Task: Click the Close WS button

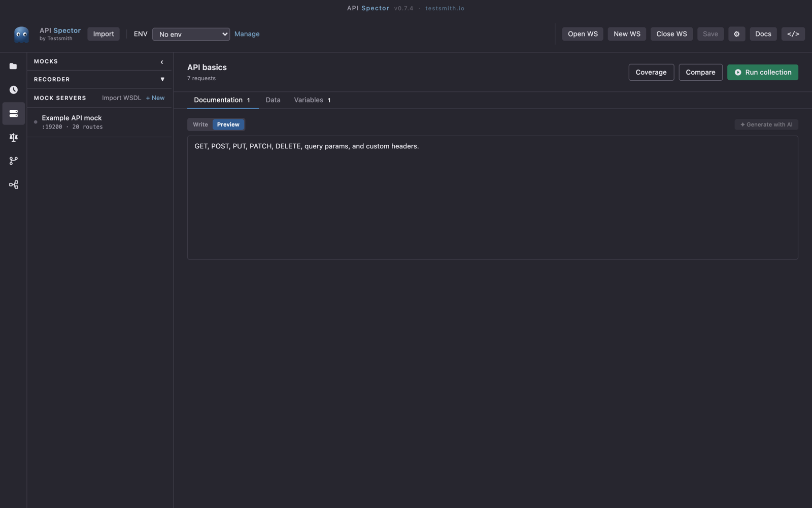Action: [x=671, y=34]
